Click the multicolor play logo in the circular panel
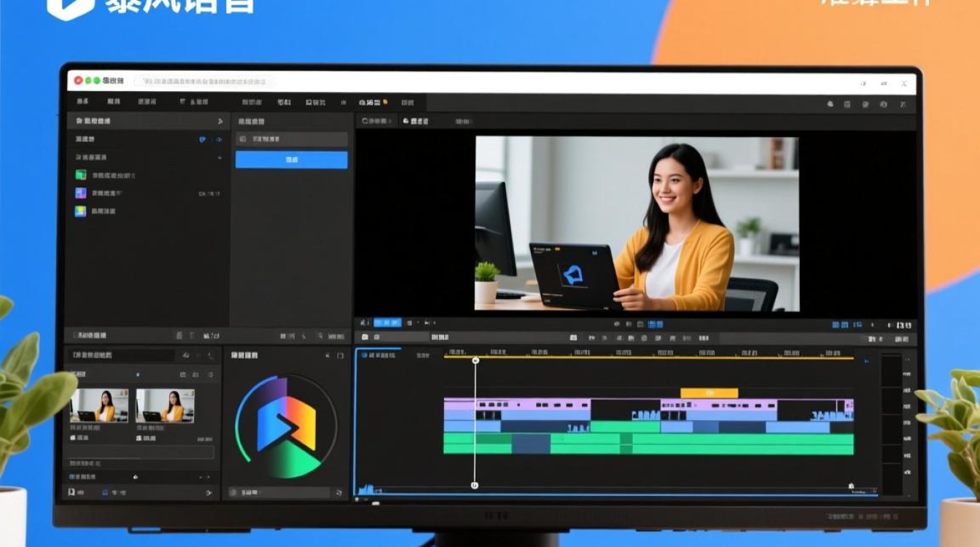 pos(287,426)
